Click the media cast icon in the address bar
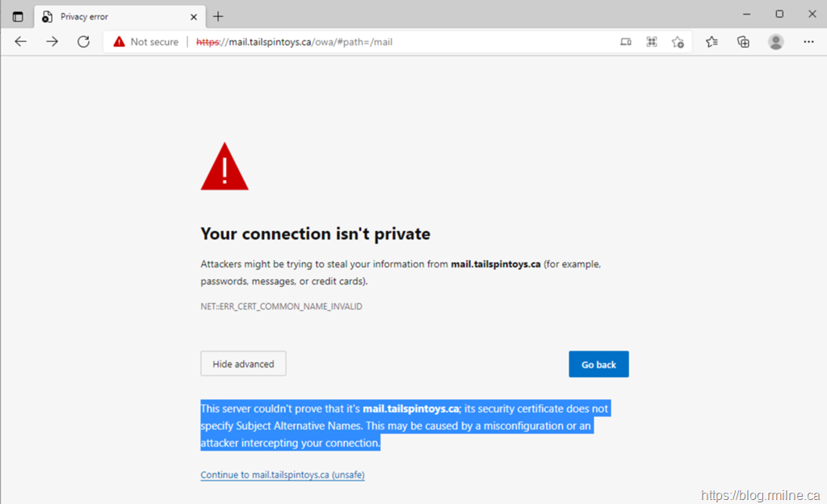 tap(626, 42)
